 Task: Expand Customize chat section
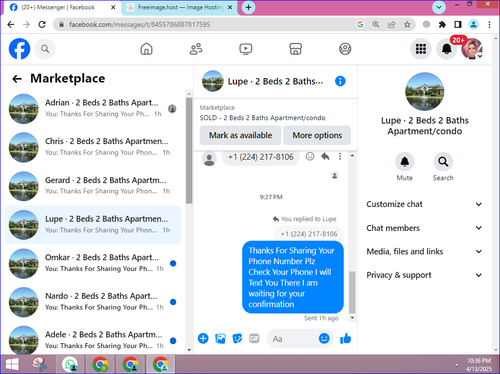[424, 204]
